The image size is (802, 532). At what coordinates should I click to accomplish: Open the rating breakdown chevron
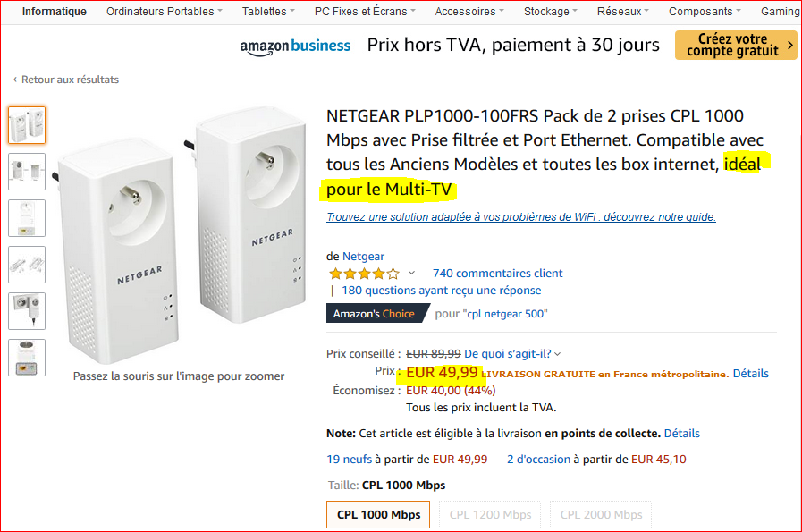pyautogui.click(x=411, y=273)
